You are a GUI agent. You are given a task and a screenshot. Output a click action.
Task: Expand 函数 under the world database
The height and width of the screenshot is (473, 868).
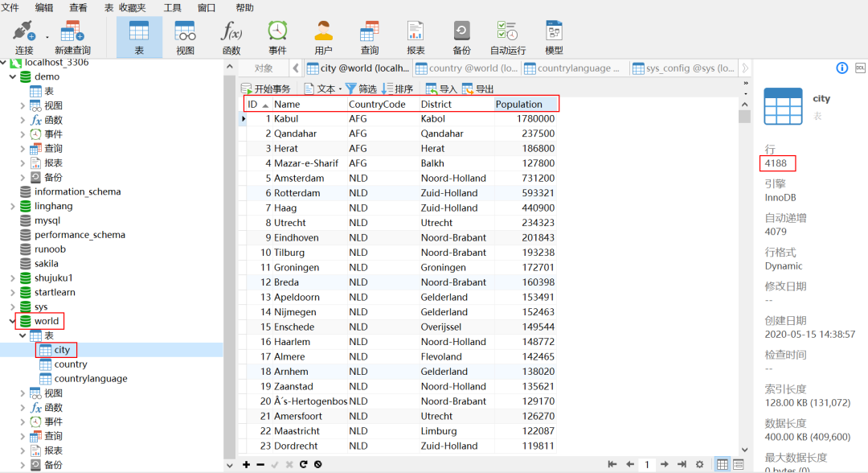(x=23, y=407)
